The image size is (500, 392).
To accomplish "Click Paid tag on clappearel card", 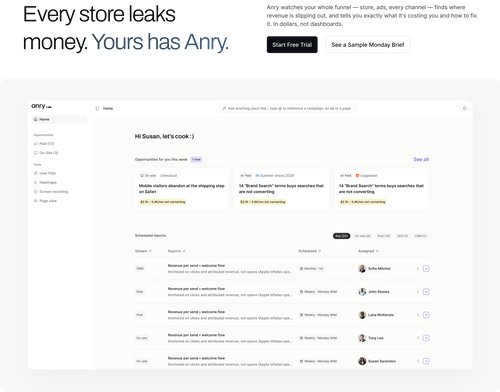I will (346, 176).
